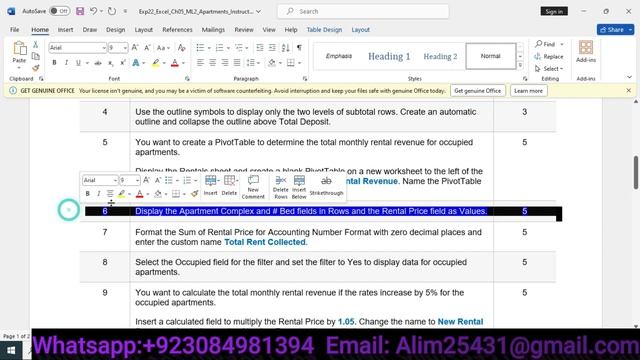Align text right in the ribbon
Screen dimensions: 640x360
[225, 63]
